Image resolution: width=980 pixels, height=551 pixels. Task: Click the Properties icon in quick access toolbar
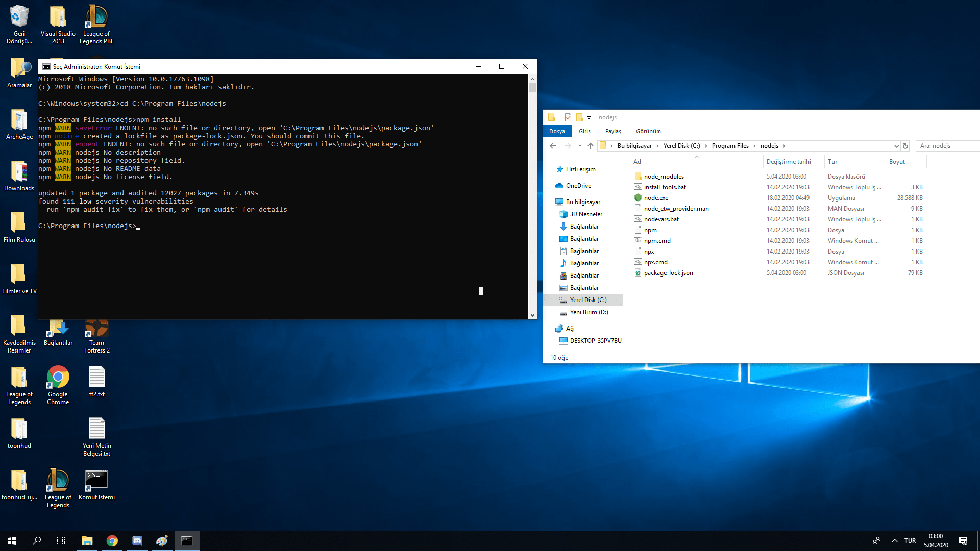pyautogui.click(x=568, y=117)
